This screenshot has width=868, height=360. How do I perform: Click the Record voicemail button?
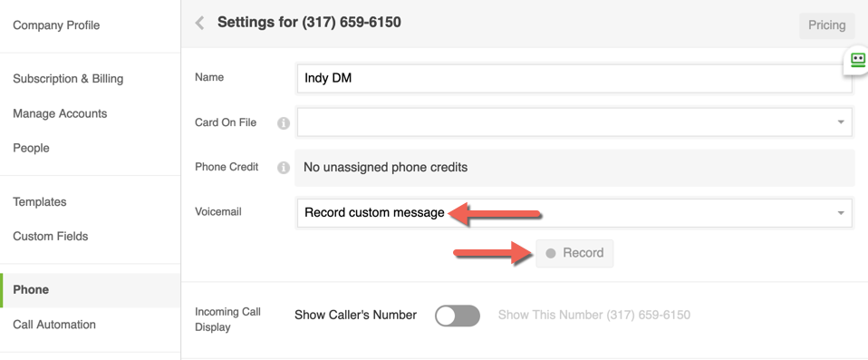click(574, 253)
